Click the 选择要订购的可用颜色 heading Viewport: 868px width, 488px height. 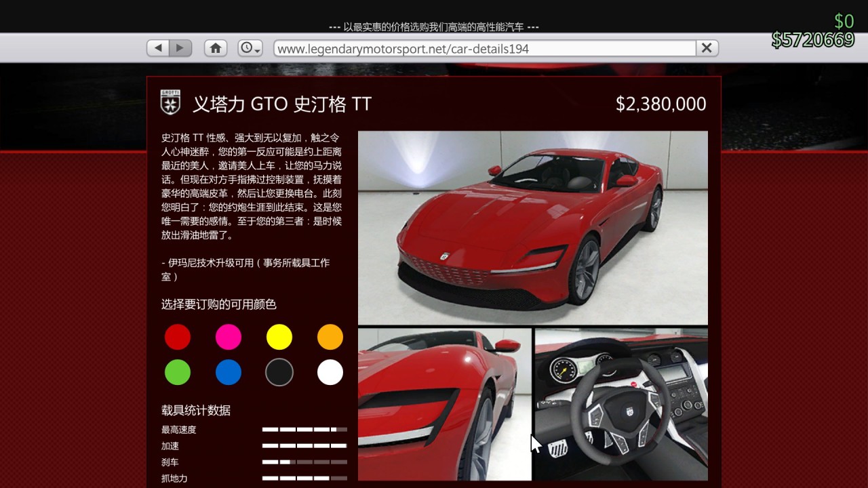[x=219, y=304]
